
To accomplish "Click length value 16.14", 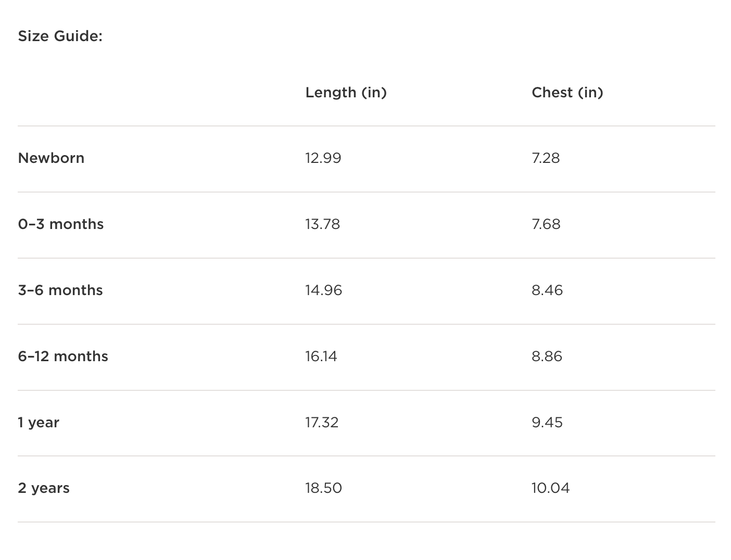I will (321, 357).
